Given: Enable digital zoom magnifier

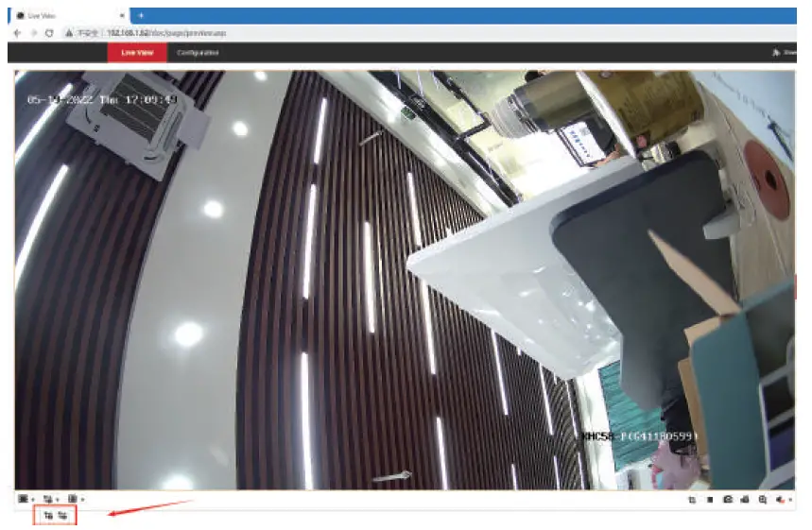Looking at the screenshot, I should (x=762, y=500).
